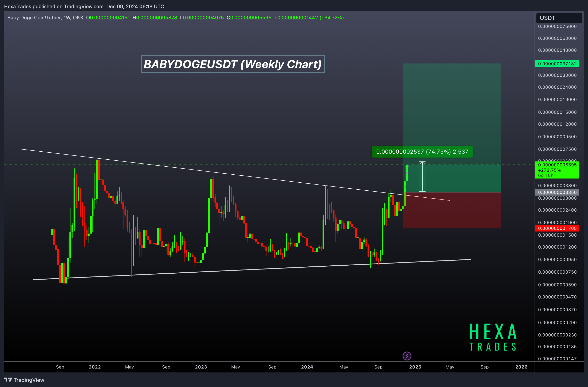The width and height of the screenshot is (588, 387).
Task: Click the price axis label 0.000000048000
Action: pyautogui.click(x=557, y=50)
